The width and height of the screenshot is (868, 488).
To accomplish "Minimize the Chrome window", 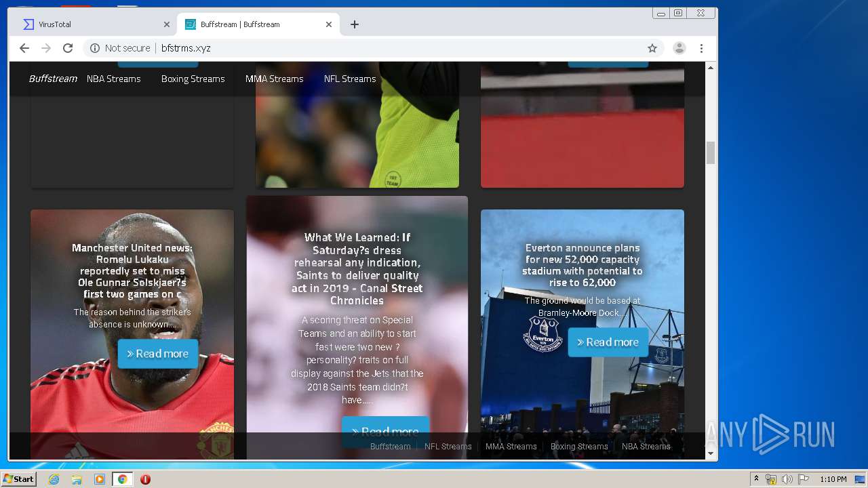I will click(x=661, y=13).
